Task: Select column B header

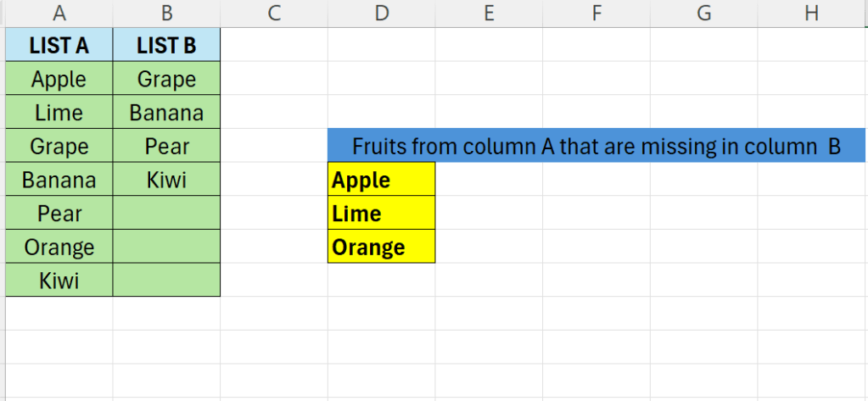Action: coord(166,13)
